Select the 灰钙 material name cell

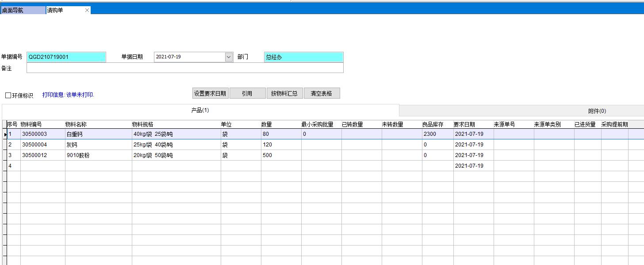point(98,145)
